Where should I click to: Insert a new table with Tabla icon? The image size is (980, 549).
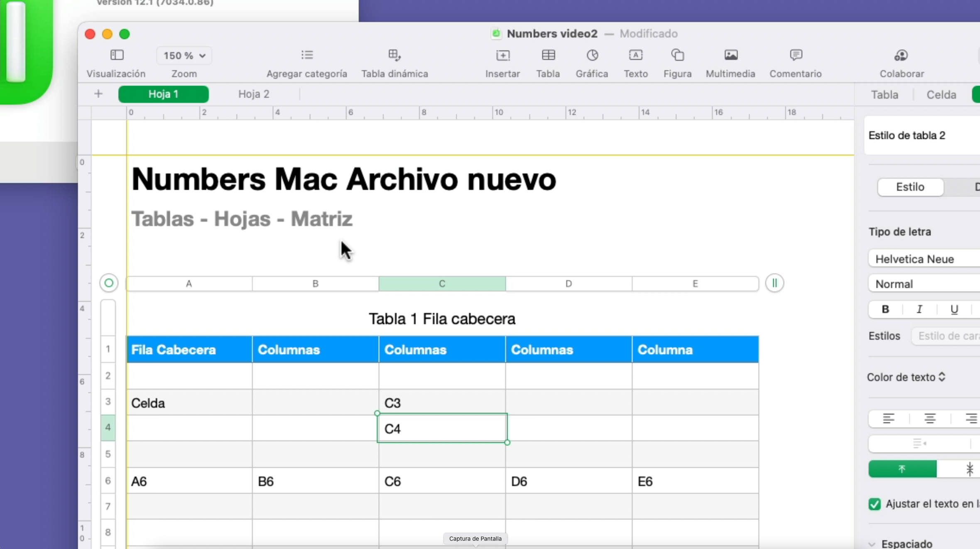point(548,62)
